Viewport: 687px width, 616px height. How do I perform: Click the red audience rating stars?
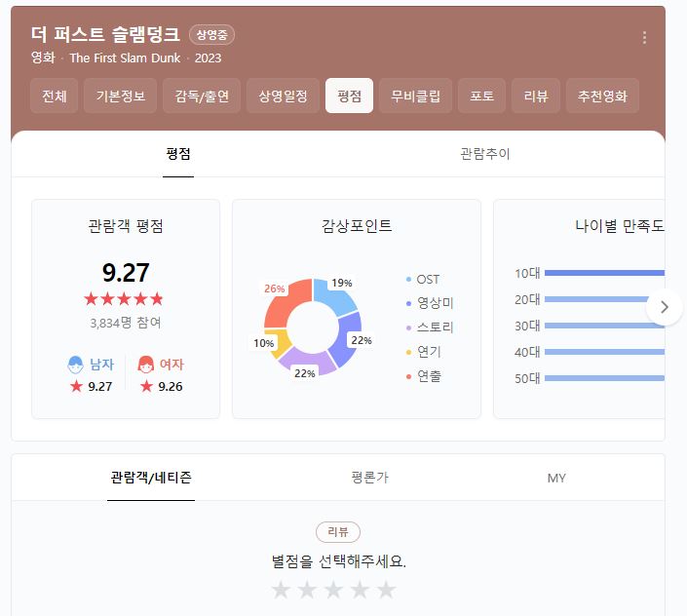(x=125, y=299)
